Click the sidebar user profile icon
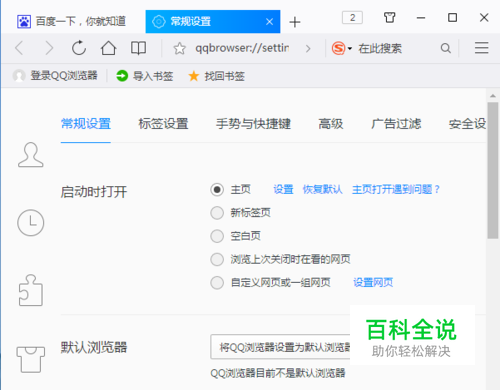This screenshot has width=500, height=390. [x=31, y=155]
